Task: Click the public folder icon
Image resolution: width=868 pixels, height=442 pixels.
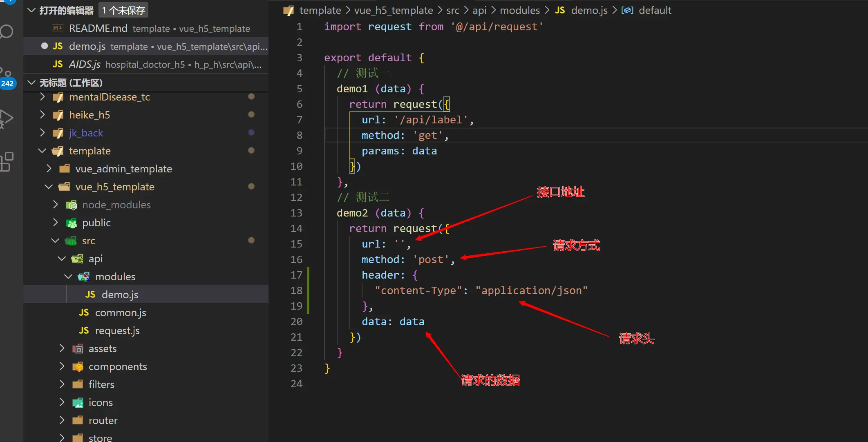Action: coord(72,223)
